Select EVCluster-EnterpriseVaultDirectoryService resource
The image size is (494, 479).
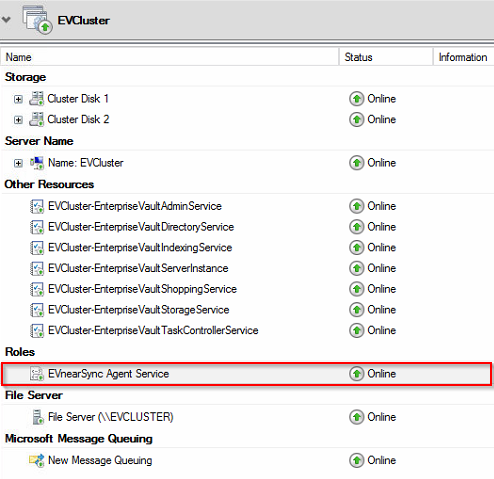pos(247,227)
